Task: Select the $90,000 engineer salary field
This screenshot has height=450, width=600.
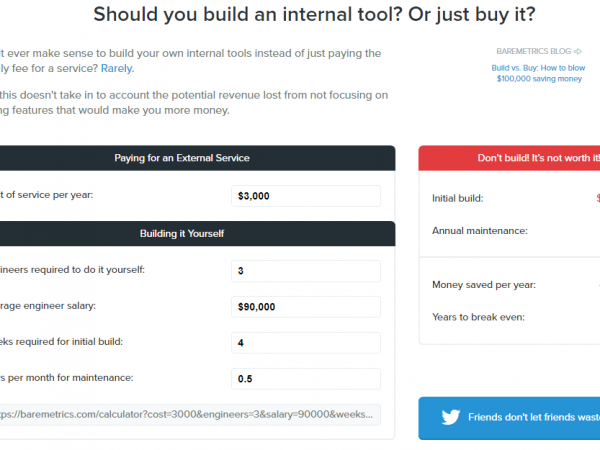Action: coord(305,306)
